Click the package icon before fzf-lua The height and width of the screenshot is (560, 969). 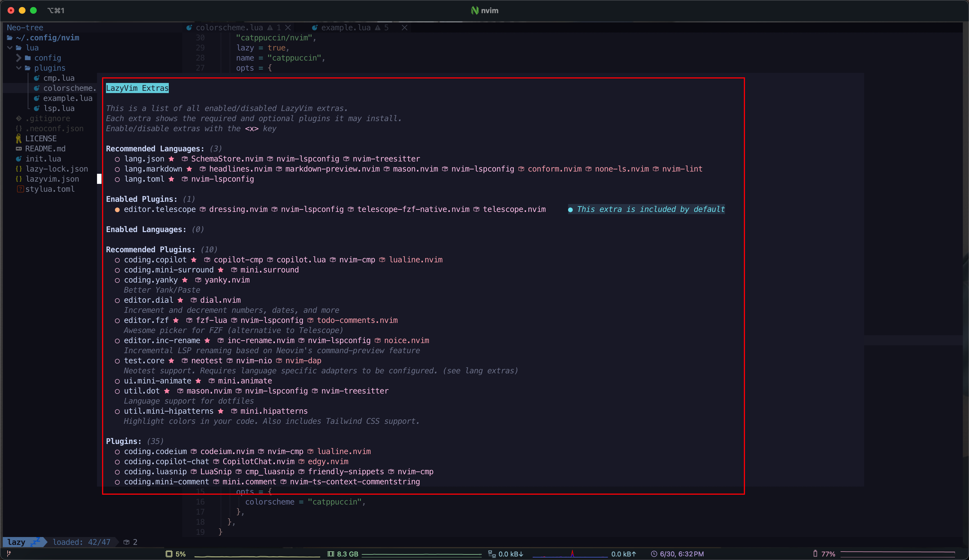point(190,321)
